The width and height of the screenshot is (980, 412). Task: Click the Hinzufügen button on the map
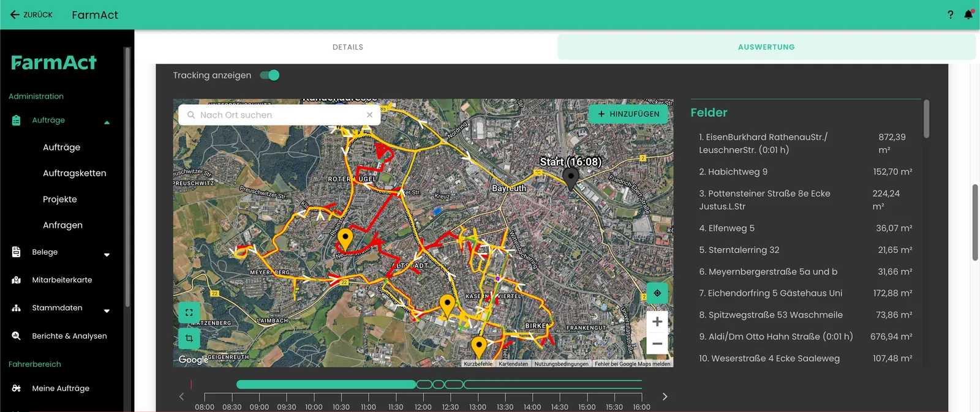point(628,114)
